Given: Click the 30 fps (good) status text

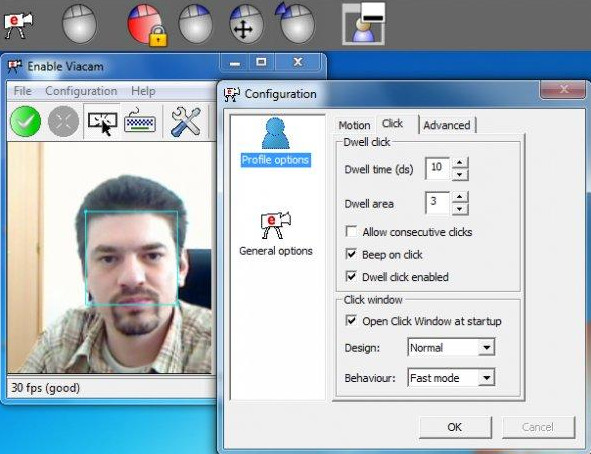Looking at the screenshot, I should click(x=45, y=388).
